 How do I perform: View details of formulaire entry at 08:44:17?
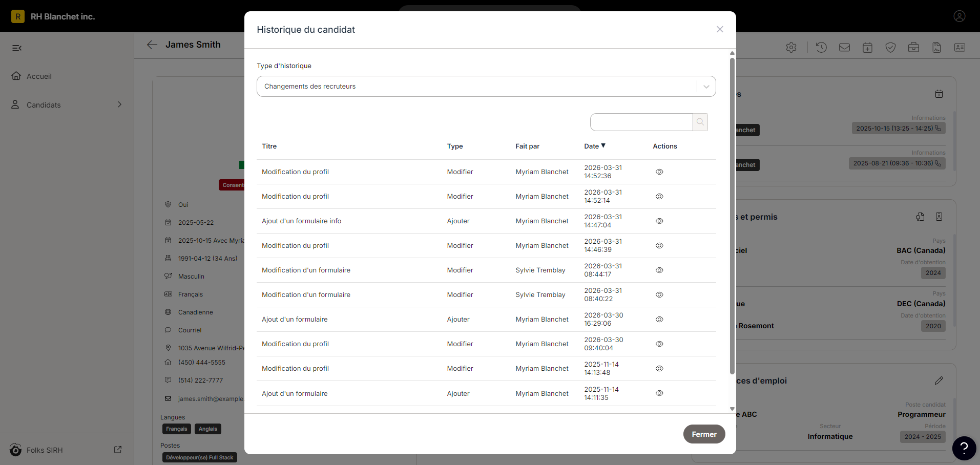(659, 270)
